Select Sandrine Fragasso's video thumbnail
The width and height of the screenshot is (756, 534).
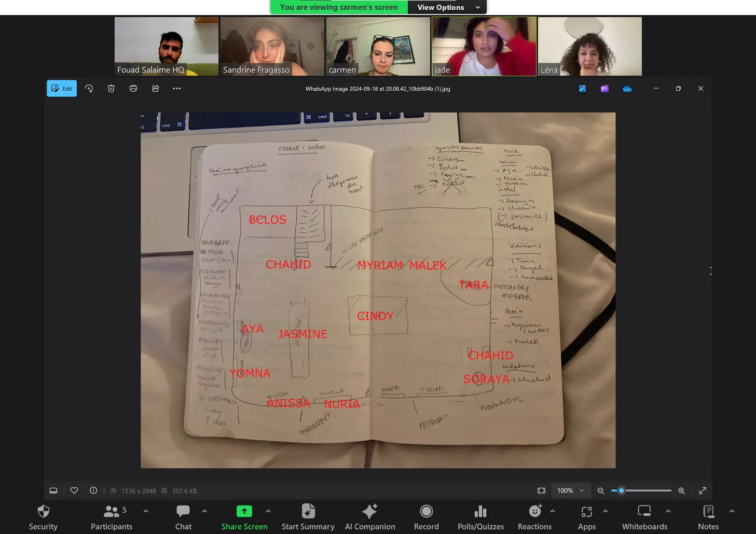pyautogui.click(x=272, y=46)
